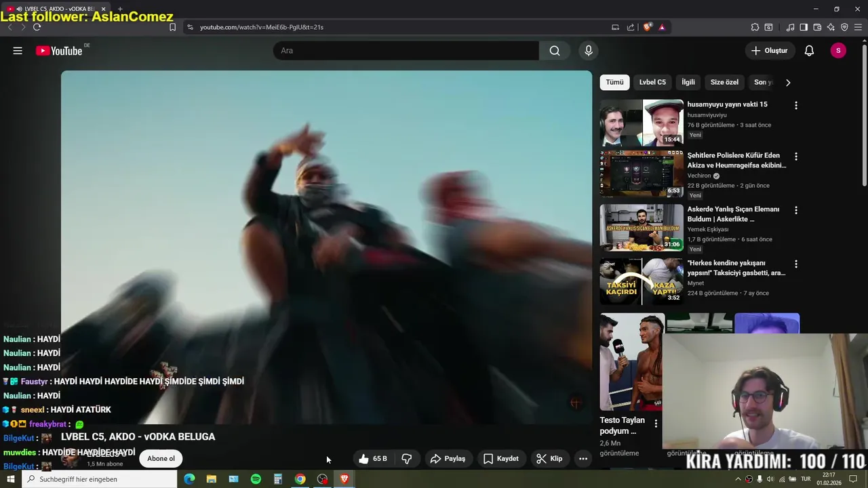Image resolution: width=868 pixels, height=488 pixels.
Task: Reload the page in the browser
Action: point(37,27)
